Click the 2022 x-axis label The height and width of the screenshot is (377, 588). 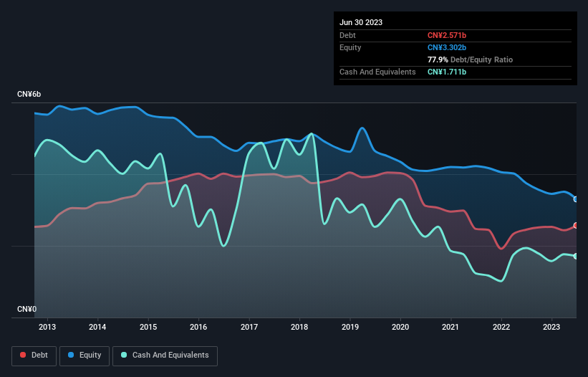[x=501, y=327]
